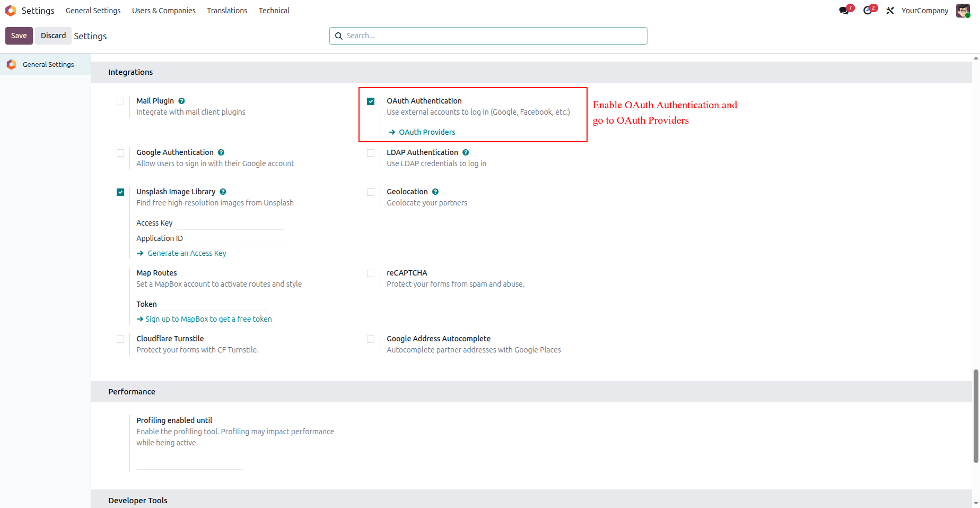The width and height of the screenshot is (980, 508).
Task: Click the Map Routes label
Action: coord(156,273)
